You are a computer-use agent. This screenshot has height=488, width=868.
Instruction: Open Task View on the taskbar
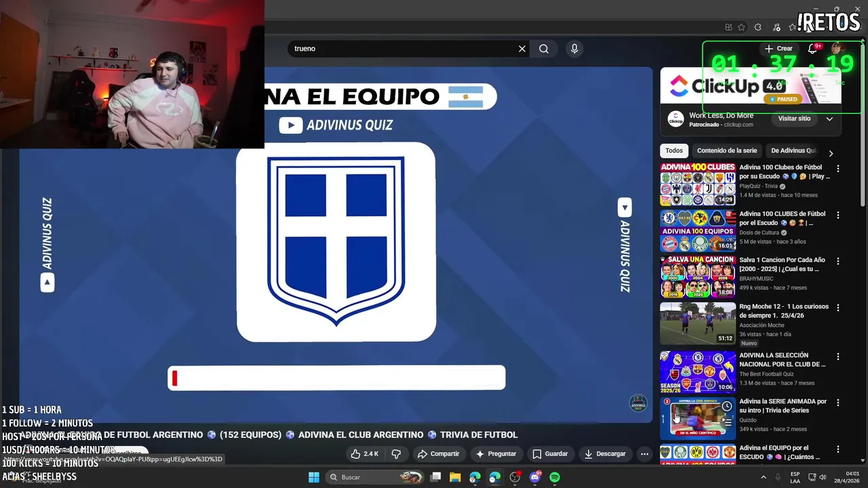pos(436,477)
